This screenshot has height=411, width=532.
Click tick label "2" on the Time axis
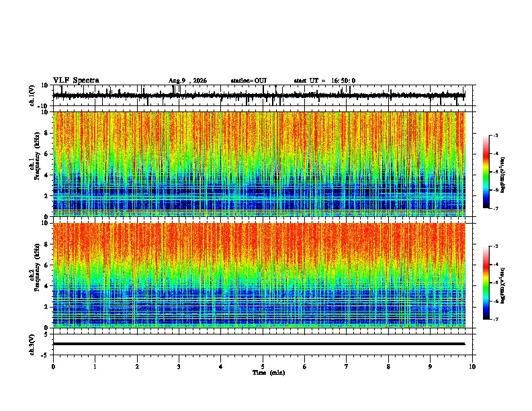coord(137,367)
